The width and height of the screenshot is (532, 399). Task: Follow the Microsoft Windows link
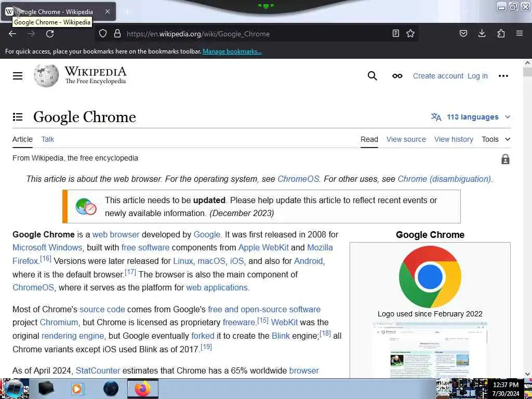tap(47, 247)
